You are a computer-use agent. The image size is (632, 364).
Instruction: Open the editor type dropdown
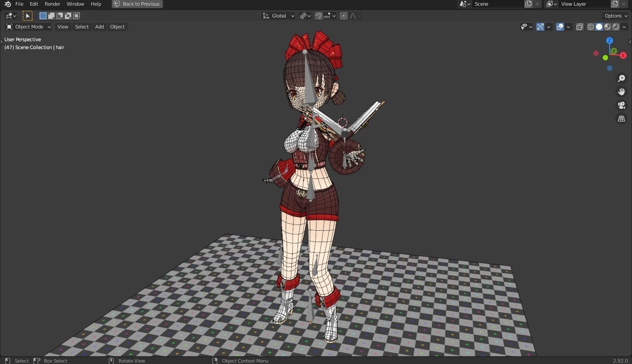[11, 16]
